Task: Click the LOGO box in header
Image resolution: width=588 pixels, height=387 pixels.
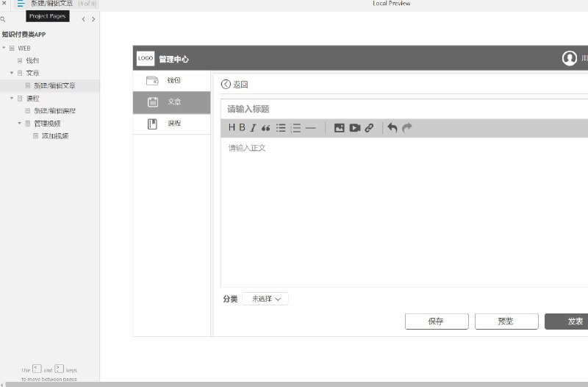Action: point(146,58)
